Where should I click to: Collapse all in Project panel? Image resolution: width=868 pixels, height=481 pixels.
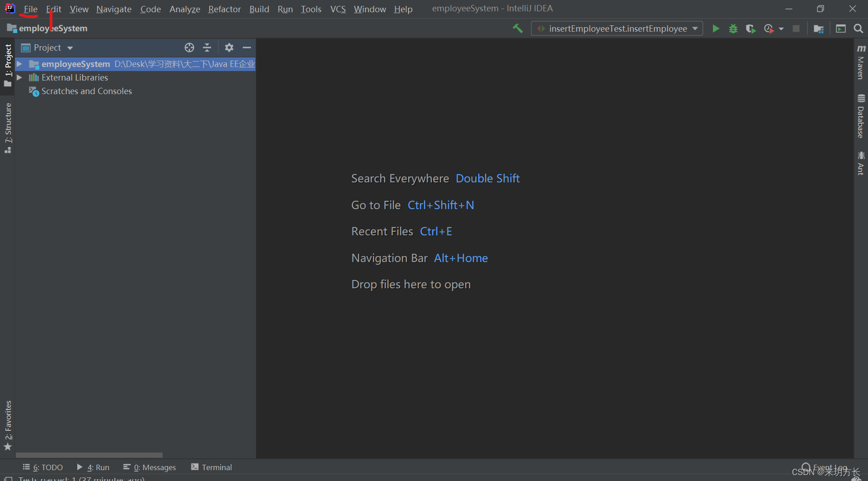(x=207, y=48)
